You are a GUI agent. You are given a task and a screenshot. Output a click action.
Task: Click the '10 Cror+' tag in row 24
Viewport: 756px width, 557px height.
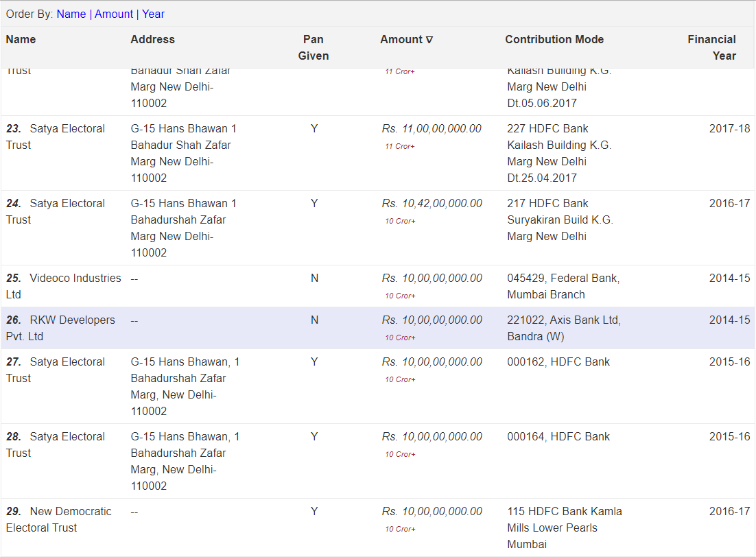coord(400,221)
